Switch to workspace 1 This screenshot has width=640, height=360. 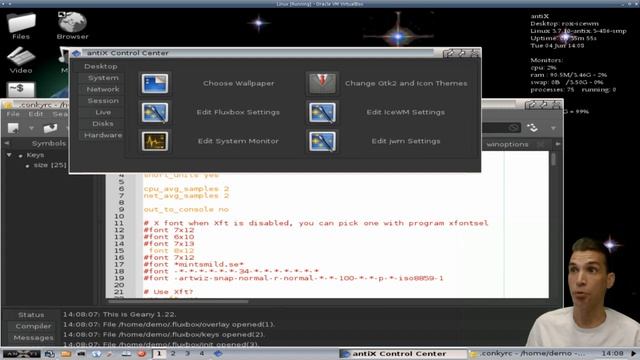click(159, 354)
